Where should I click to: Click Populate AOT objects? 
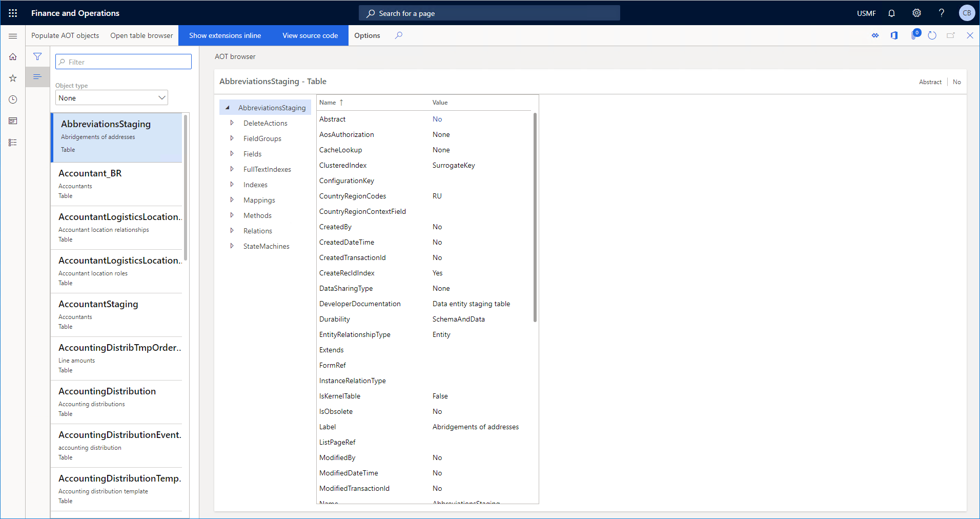[x=65, y=35]
